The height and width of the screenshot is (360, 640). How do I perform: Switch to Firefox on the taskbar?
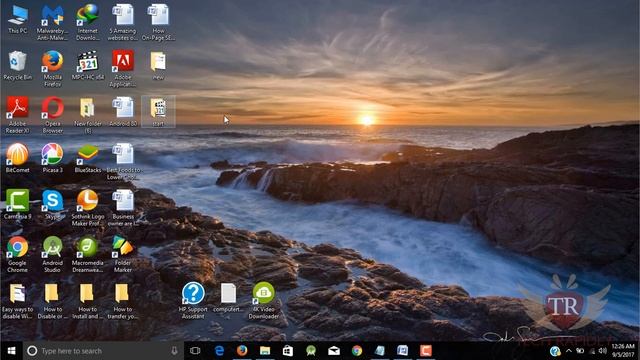242,351
